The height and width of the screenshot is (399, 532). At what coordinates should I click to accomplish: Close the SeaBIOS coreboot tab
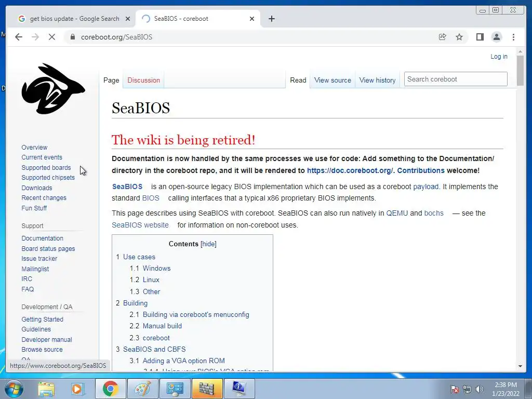click(x=252, y=19)
